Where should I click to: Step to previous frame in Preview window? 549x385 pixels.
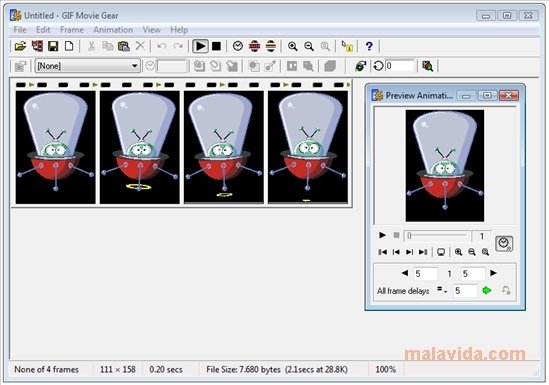point(396,252)
